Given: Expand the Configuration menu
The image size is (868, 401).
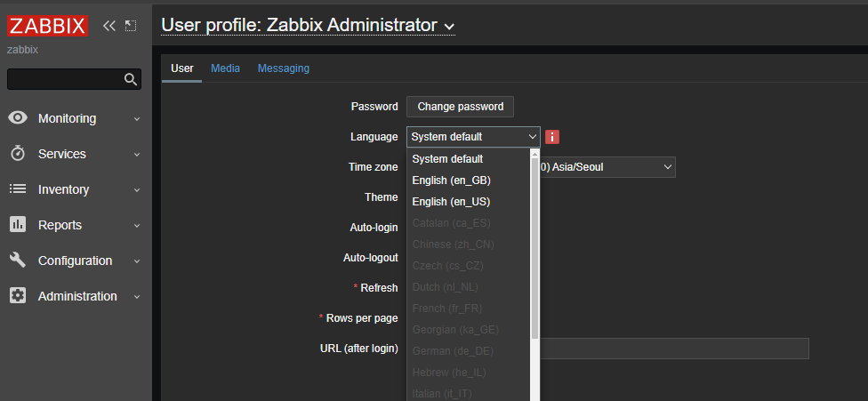Looking at the screenshot, I should click(137, 261).
